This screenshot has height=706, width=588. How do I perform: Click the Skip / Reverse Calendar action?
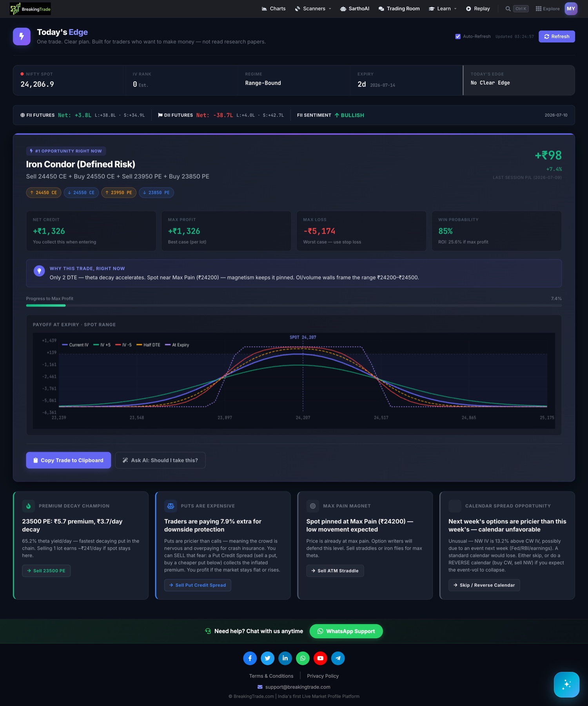click(484, 585)
